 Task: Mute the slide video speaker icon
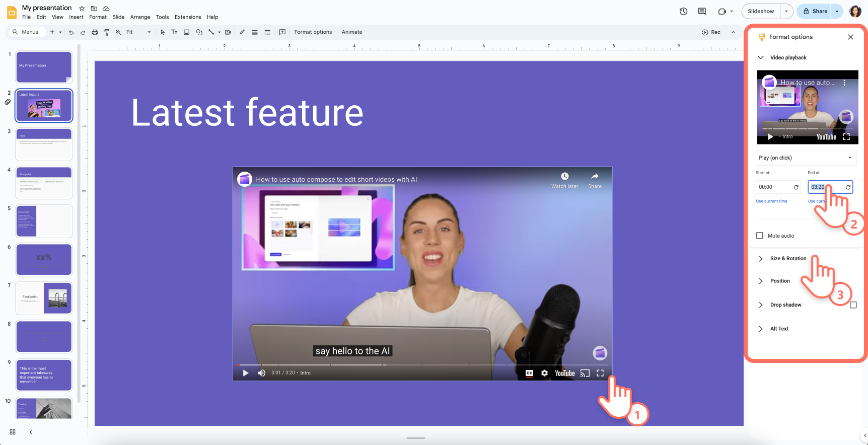click(261, 373)
